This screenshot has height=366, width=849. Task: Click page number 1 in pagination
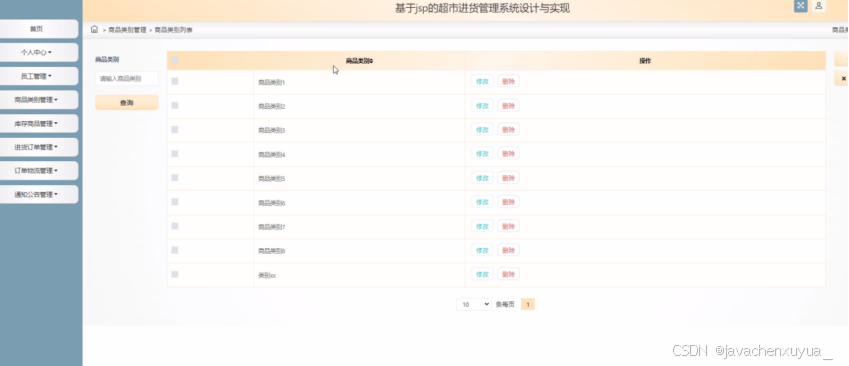(x=528, y=304)
